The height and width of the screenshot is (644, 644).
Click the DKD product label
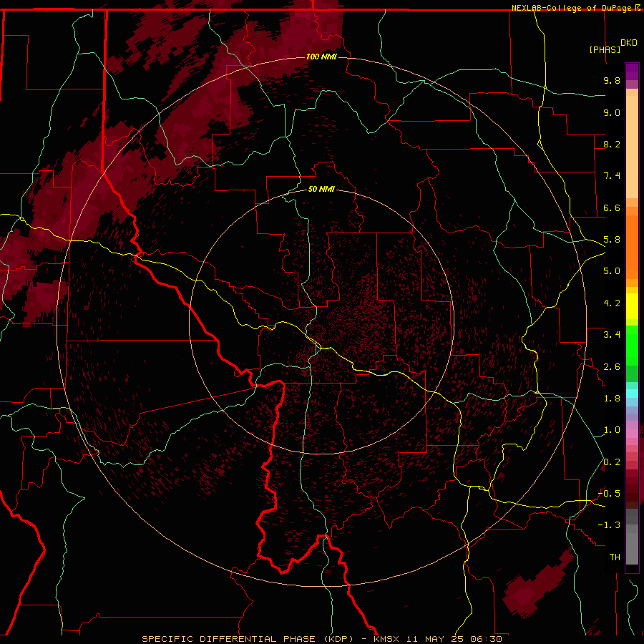[629, 43]
